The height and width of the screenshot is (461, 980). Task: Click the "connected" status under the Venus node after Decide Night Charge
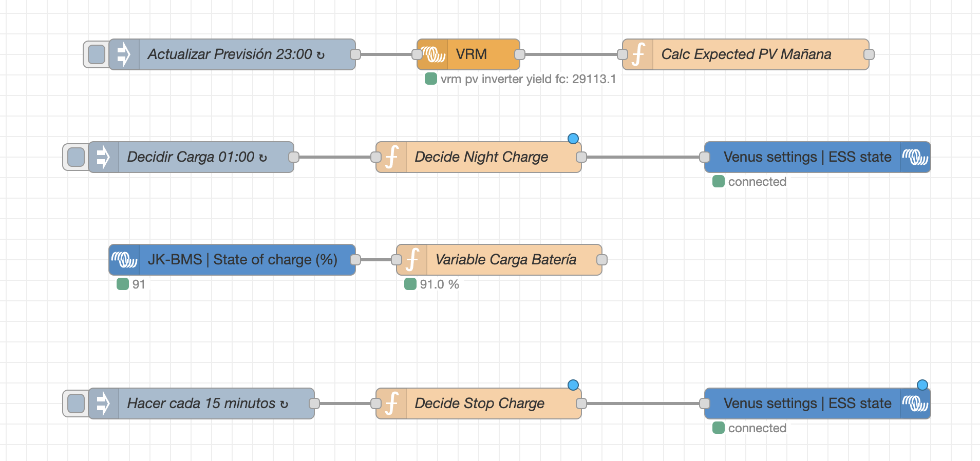click(757, 182)
